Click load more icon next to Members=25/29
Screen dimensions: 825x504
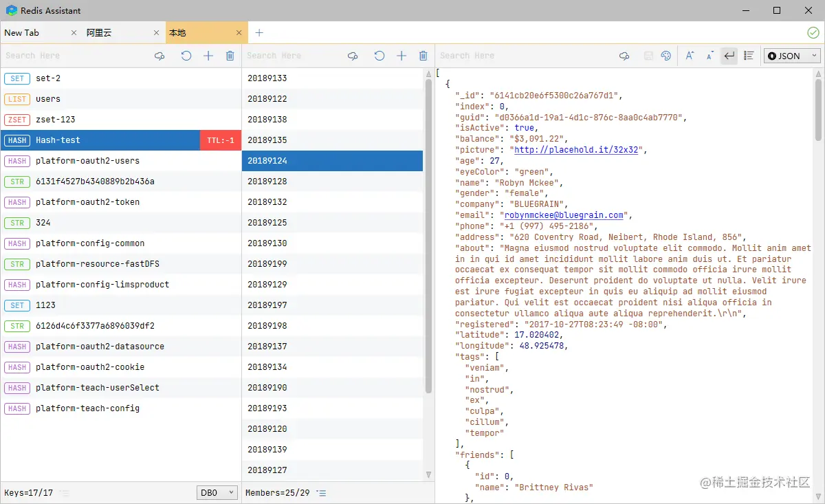pos(321,493)
